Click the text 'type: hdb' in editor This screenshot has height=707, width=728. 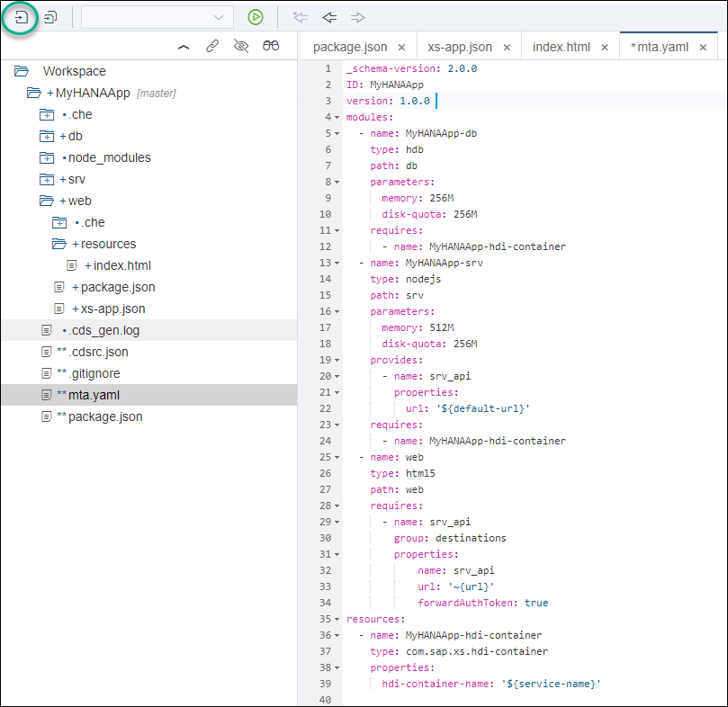[x=397, y=149]
